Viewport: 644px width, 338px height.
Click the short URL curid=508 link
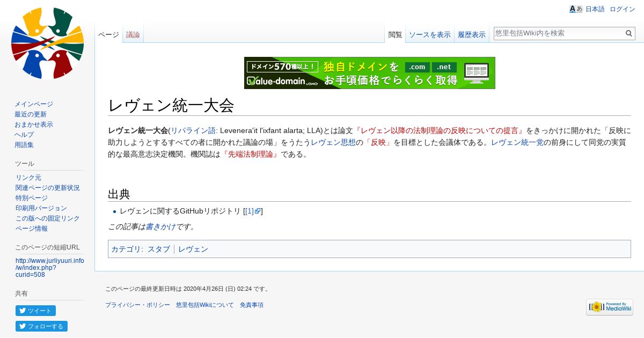49,268
